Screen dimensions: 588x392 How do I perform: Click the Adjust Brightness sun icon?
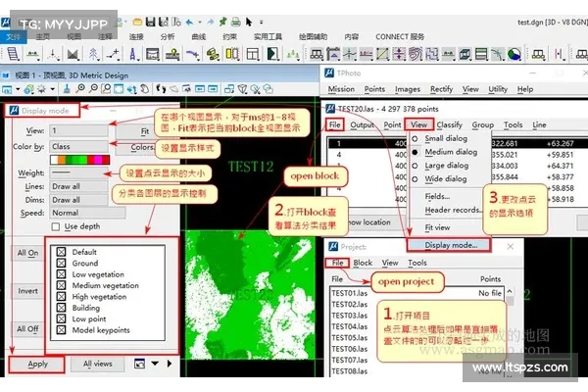[41, 89]
